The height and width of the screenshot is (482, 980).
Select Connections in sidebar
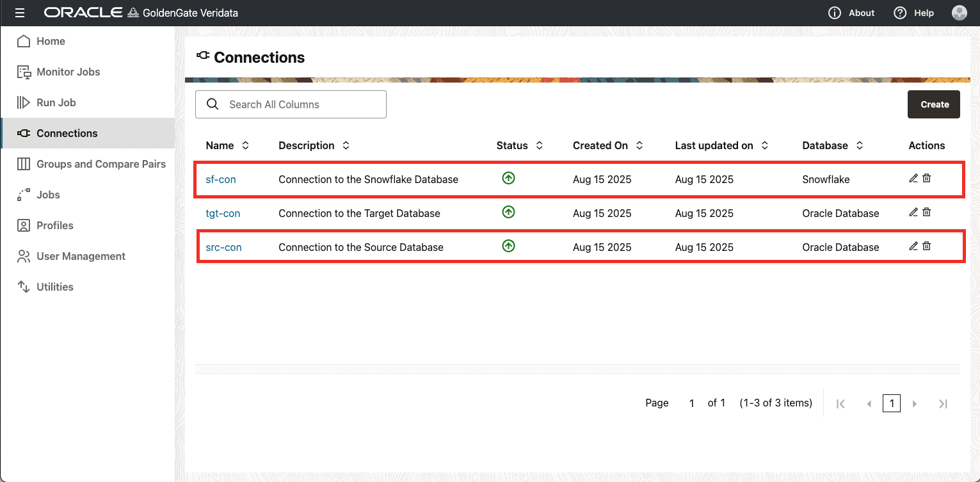[88, 133]
